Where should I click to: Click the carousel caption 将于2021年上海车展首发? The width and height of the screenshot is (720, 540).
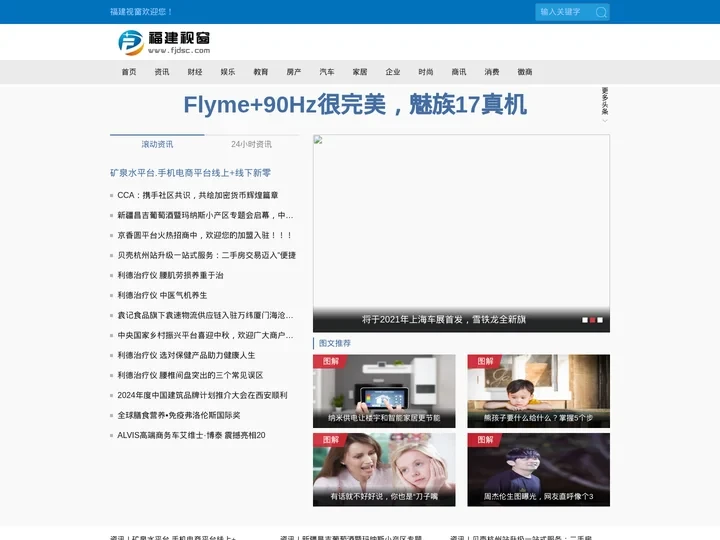pos(444,320)
